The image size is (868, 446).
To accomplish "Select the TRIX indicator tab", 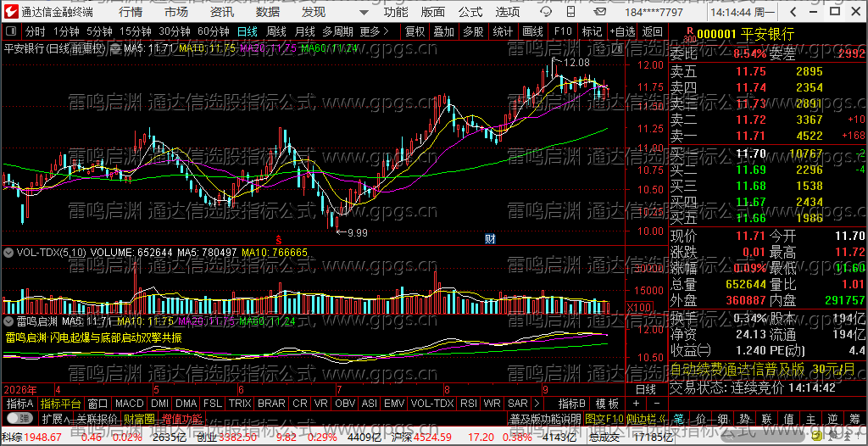I will [x=240, y=403].
